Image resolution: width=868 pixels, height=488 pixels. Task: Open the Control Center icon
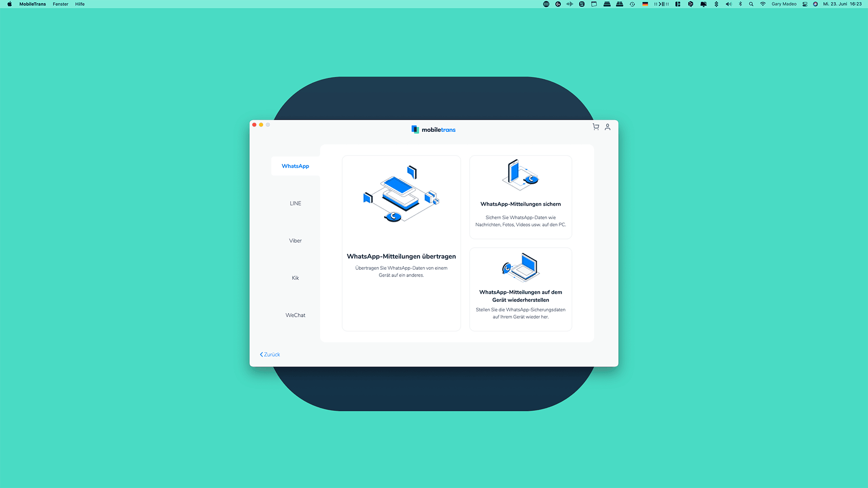[x=805, y=4]
